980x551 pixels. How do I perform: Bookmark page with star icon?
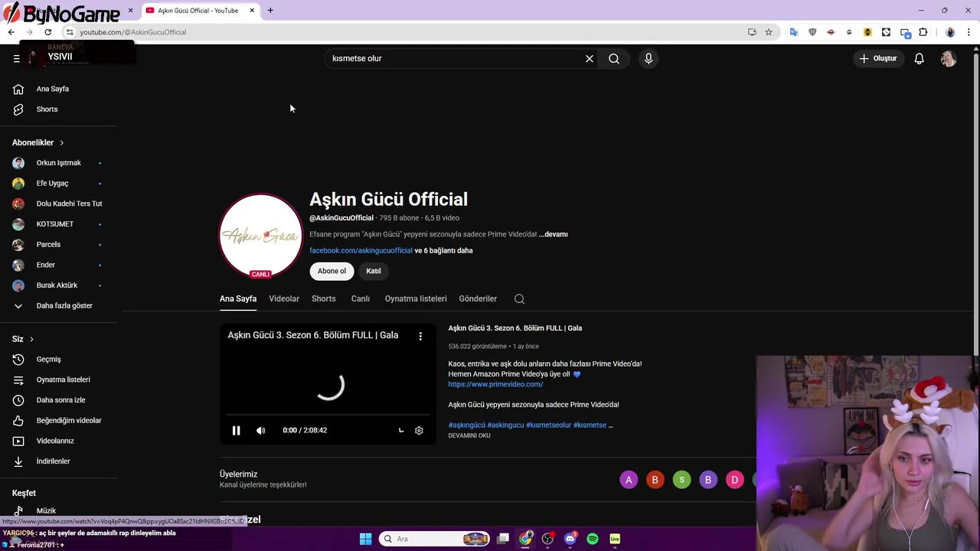(769, 32)
